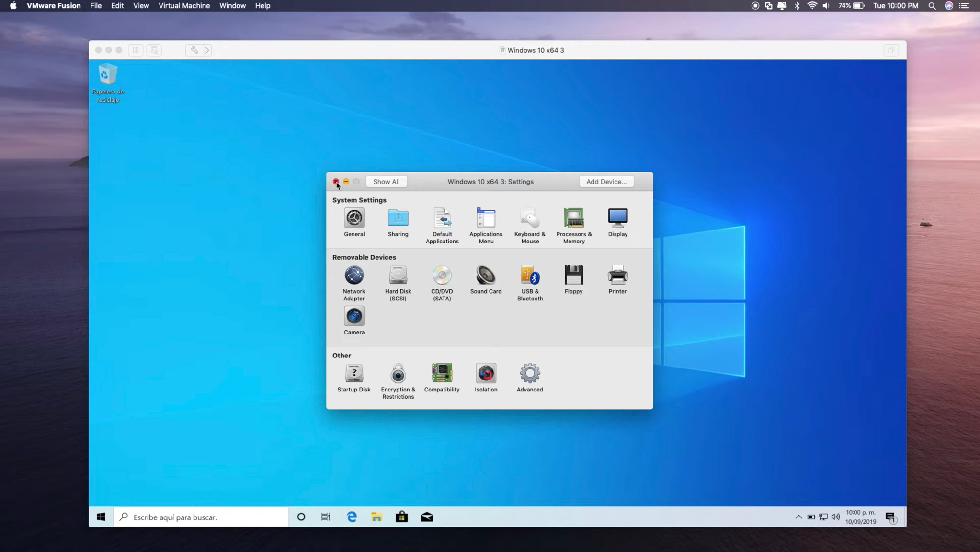
Task: Open Processors & Memory settings
Action: pos(573,219)
